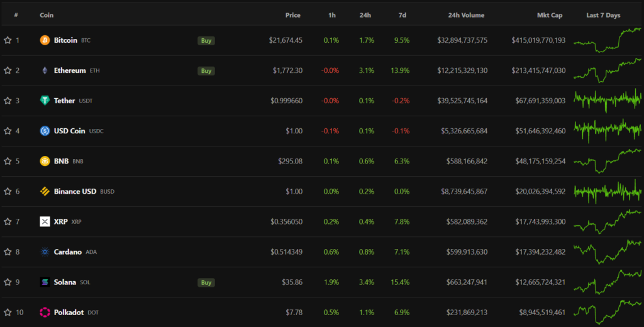Open the Tether coin page link
This screenshot has height=327, width=644.
click(x=64, y=101)
